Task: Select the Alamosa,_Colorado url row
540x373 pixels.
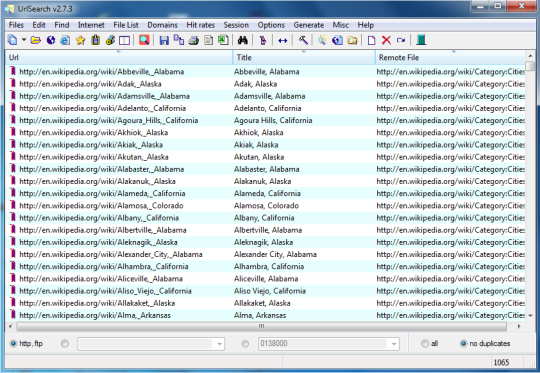Action: pyautogui.click(x=101, y=206)
